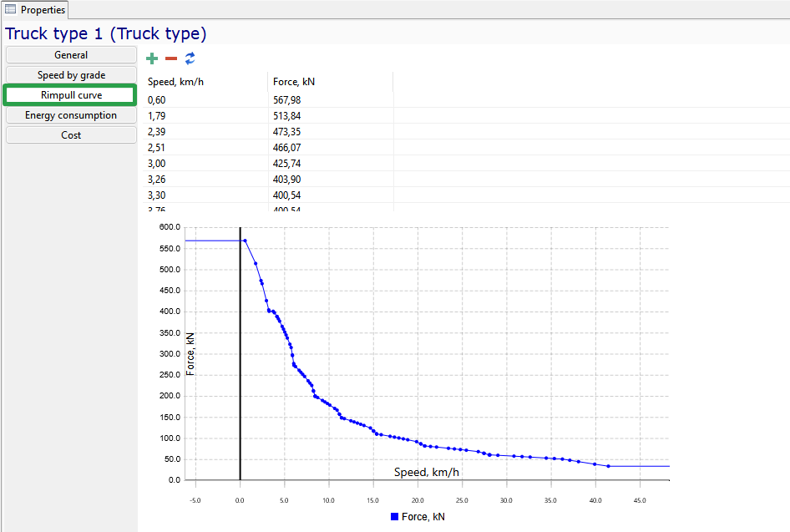
Task: Click the Force, kN legend label
Action: (423, 516)
